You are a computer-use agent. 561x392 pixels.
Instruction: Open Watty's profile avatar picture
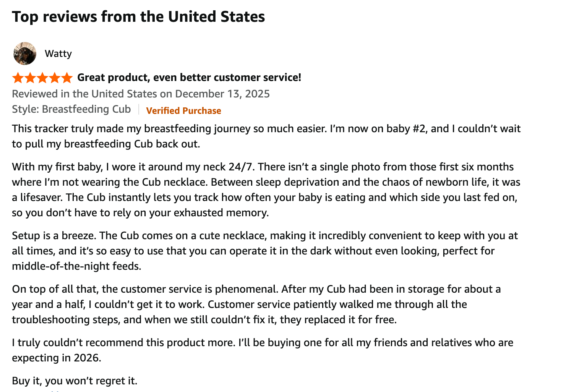(x=25, y=53)
